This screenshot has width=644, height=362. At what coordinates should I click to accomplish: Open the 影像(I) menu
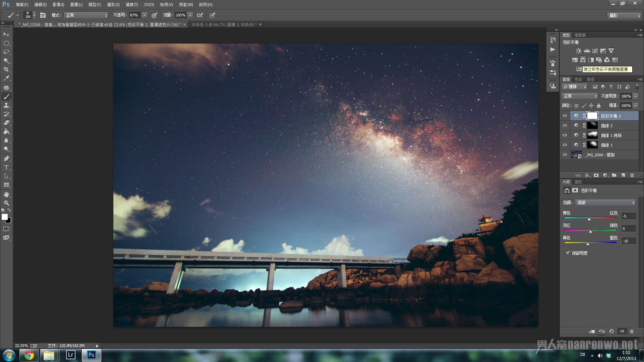[58, 4]
